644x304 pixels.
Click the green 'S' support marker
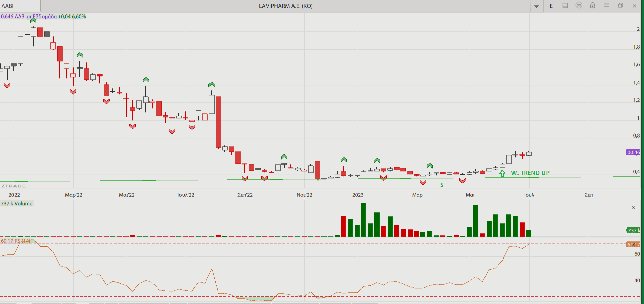click(442, 185)
